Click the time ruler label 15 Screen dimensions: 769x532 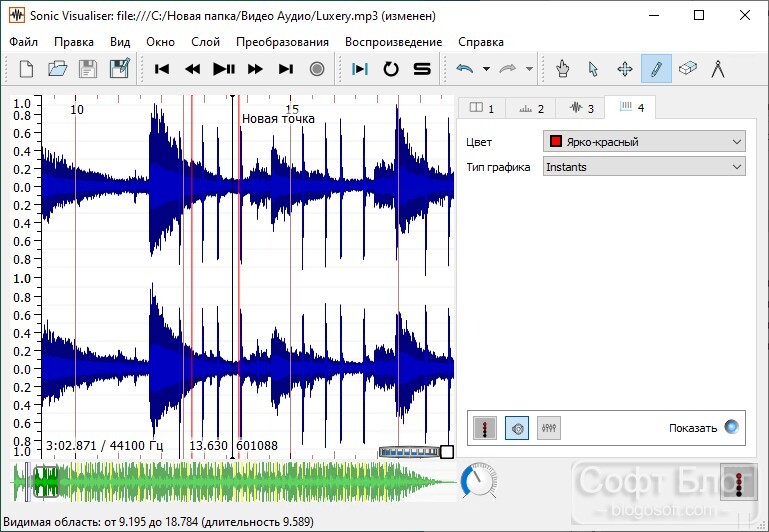(292, 109)
